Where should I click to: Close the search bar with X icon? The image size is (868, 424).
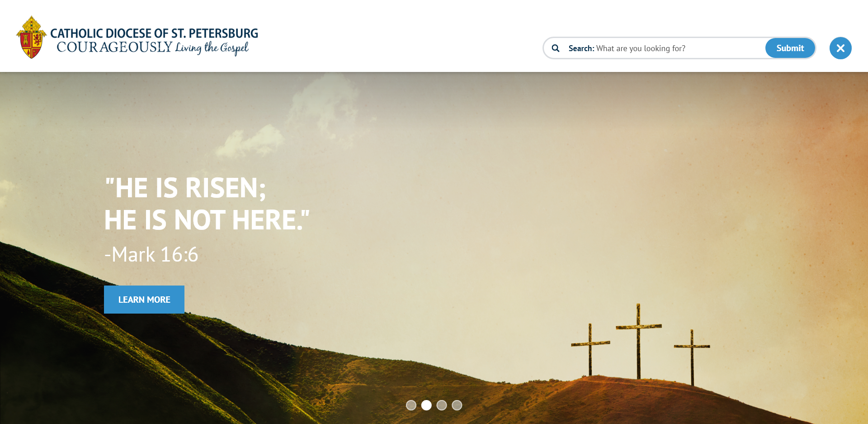[x=840, y=48]
